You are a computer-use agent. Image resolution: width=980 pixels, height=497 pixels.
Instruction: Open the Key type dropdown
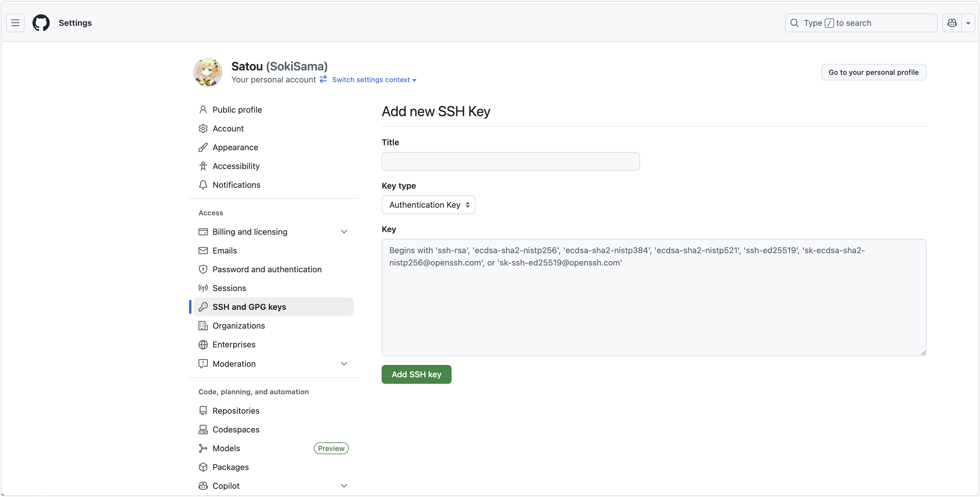428,205
